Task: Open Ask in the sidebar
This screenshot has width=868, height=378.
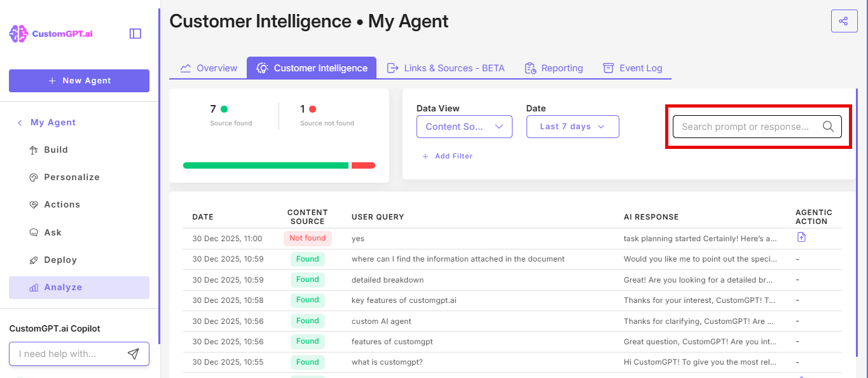Action: click(x=79, y=233)
